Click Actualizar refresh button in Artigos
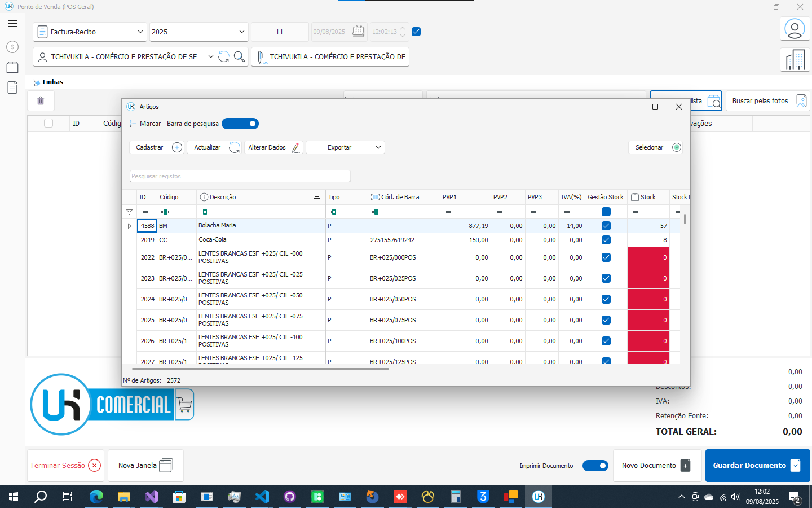The width and height of the screenshot is (812, 508). pyautogui.click(x=215, y=147)
